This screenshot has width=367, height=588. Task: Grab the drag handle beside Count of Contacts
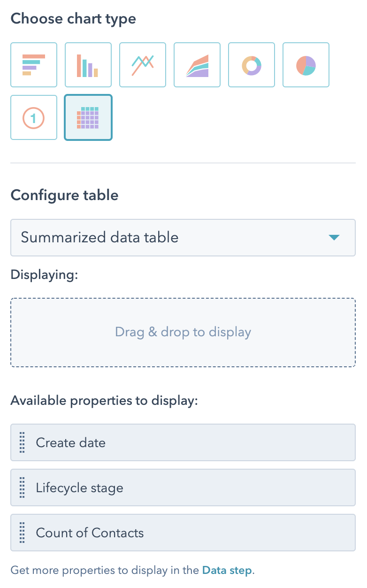click(x=22, y=533)
